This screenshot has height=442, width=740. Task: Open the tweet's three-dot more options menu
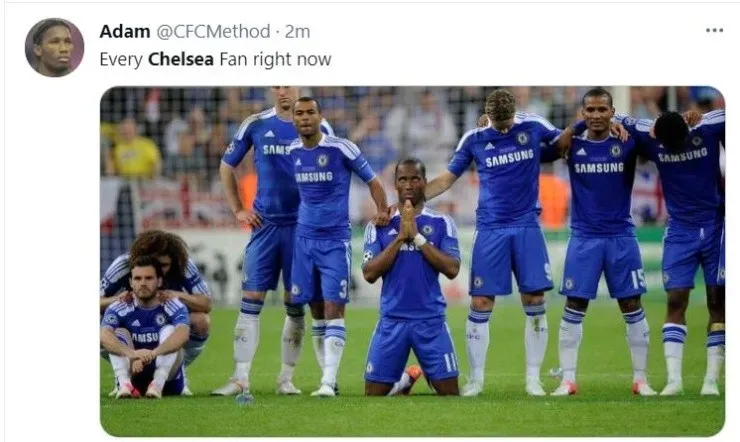pos(714,31)
